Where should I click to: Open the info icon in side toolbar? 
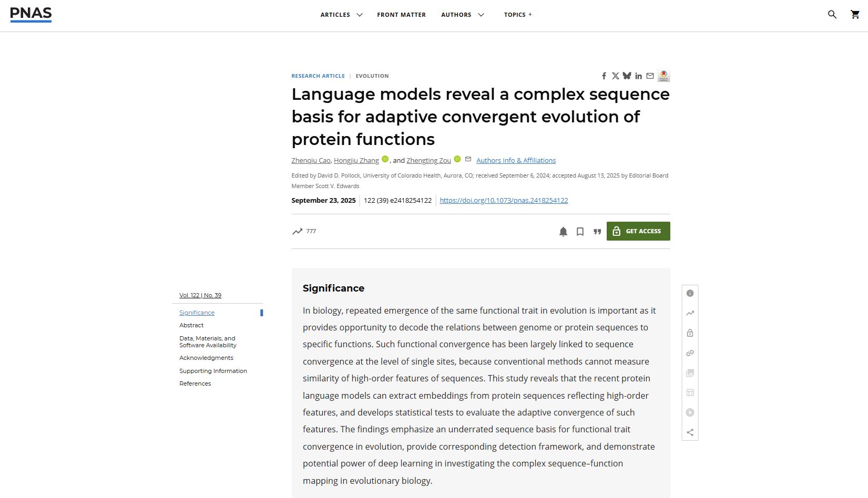pyautogui.click(x=690, y=293)
